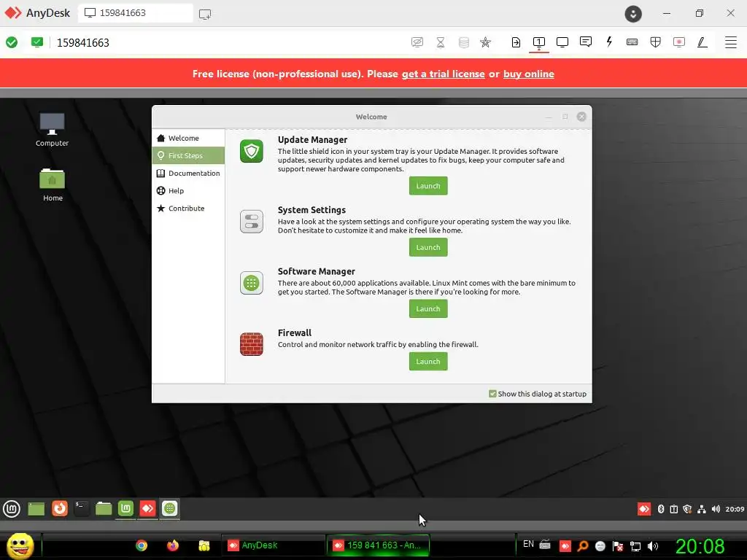The width and height of the screenshot is (747, 560).
Task: Start session recording from AnyDesk toolbar
Action: coord(679,42)
